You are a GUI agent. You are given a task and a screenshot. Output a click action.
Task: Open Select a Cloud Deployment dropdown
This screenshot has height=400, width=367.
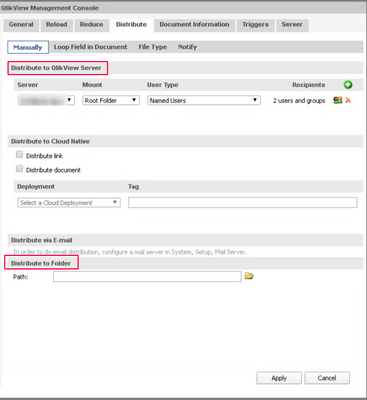69,203
